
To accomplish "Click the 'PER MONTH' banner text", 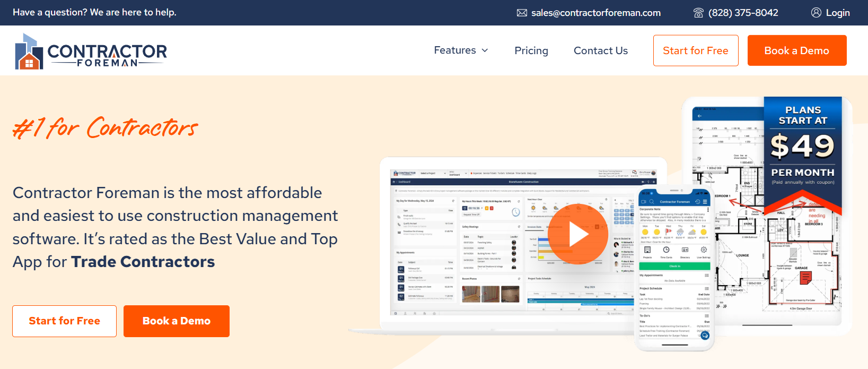I will pos(803,173).
